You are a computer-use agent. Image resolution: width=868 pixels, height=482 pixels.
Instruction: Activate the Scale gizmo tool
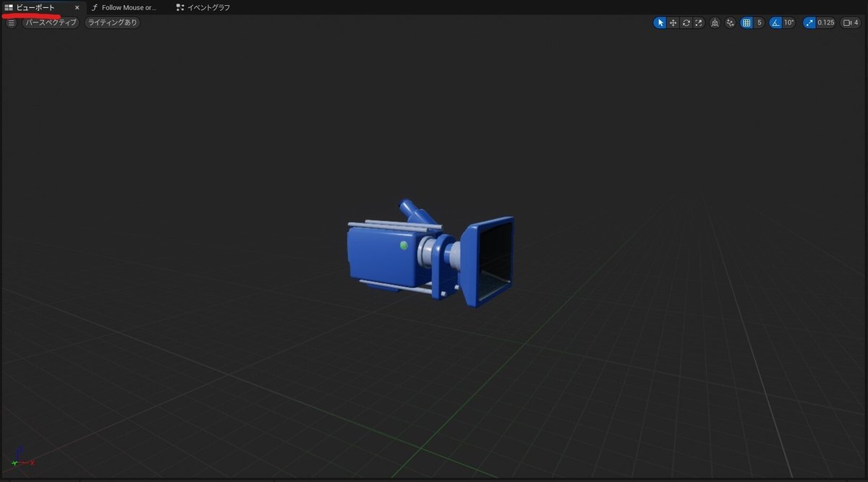point(699,22)
